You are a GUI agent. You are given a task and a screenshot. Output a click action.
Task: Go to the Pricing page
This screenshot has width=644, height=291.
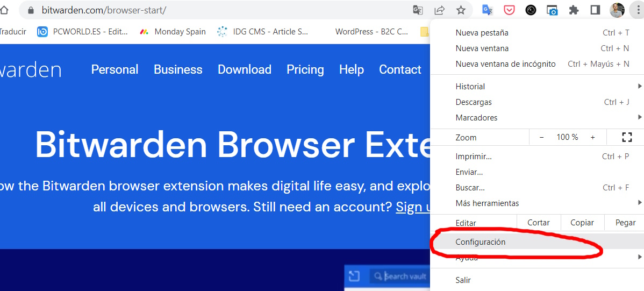305,69
